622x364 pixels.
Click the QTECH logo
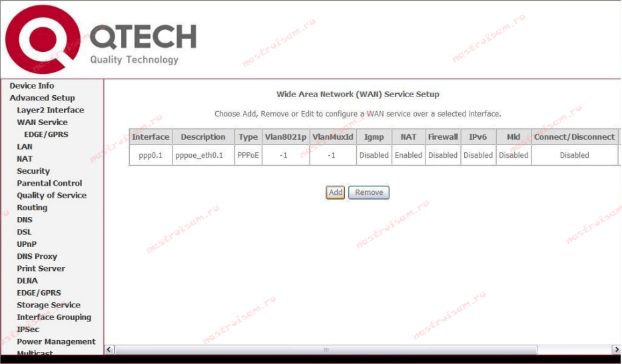coord(100,41)
